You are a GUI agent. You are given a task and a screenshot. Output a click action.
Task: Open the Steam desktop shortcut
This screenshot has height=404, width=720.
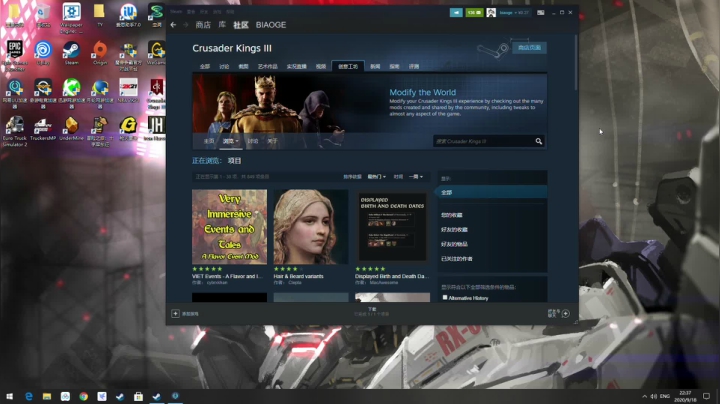coord(72,53)
